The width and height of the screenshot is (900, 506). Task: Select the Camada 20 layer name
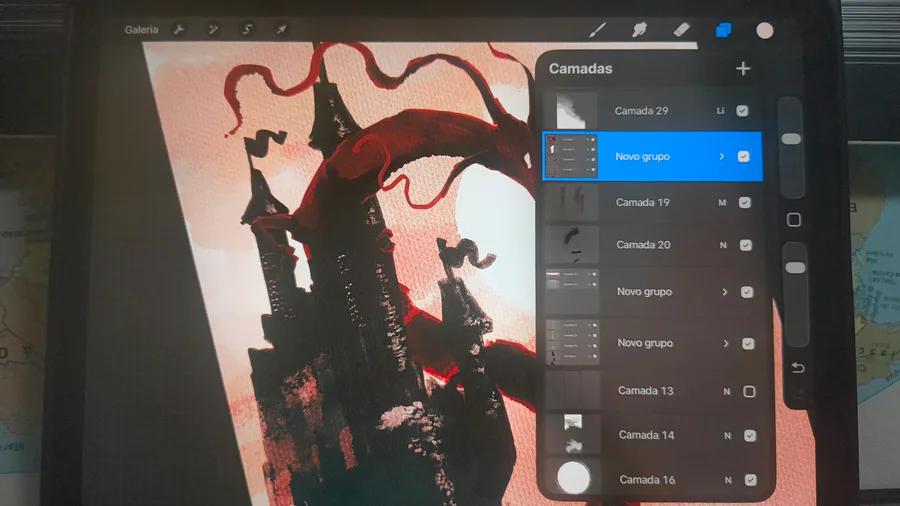click(x=643, y=245)
